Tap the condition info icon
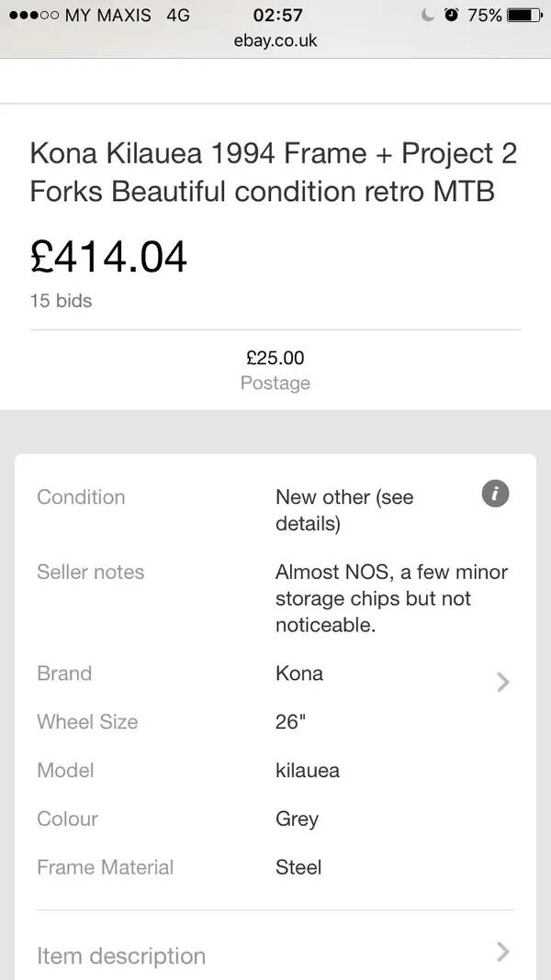This screenshot has width=551, height=980. 495,494
